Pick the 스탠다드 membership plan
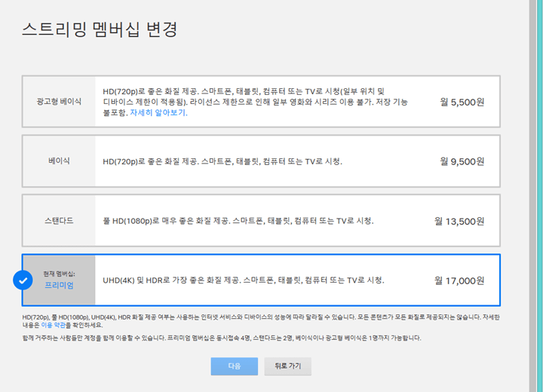 coord(261,221)
